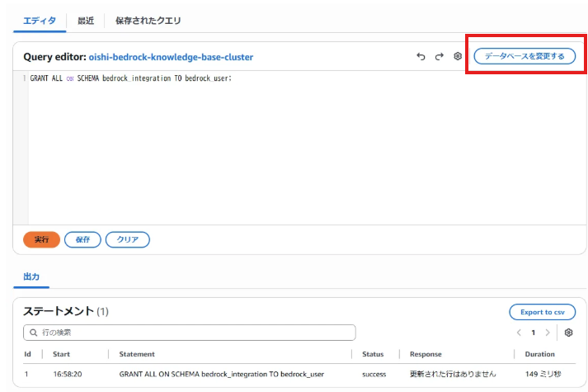
Task: Place the cursor in the GRANT ALL query line
Action: pyautogui.click(x=131, y=78)
